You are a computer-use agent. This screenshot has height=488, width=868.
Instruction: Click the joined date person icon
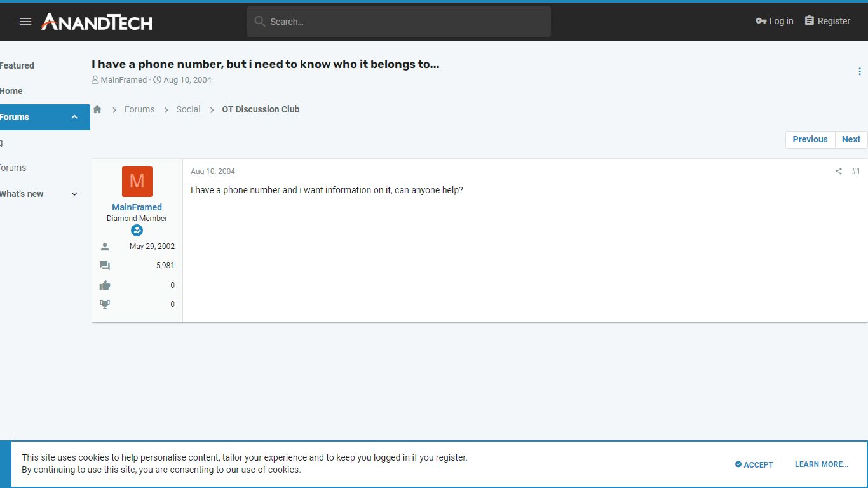105,247
